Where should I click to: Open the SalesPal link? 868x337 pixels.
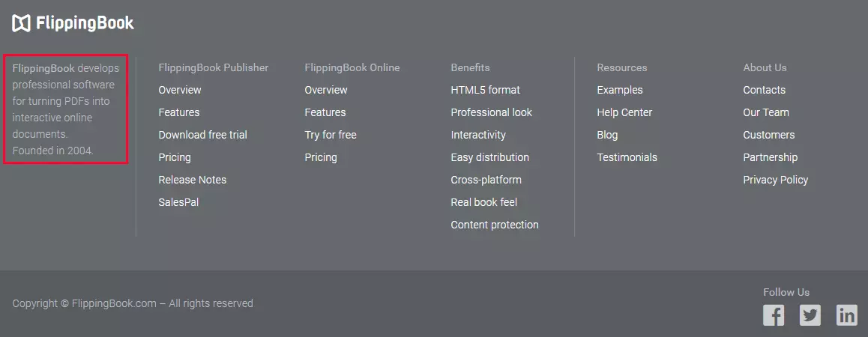point(178,202)
